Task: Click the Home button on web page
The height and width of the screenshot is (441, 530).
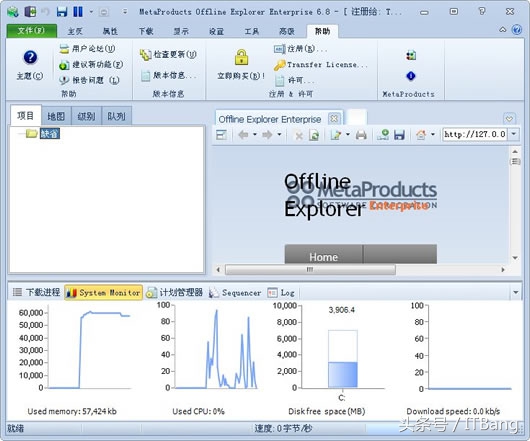Action: click(323, 255)
